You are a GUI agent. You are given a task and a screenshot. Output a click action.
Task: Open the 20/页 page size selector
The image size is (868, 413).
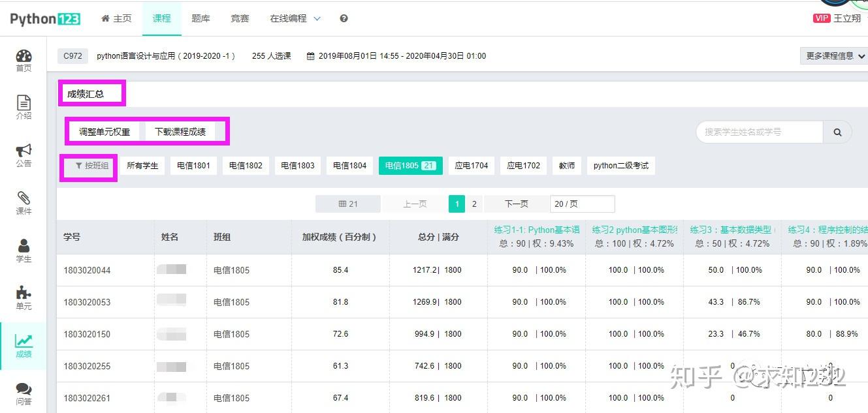point(582,204)
